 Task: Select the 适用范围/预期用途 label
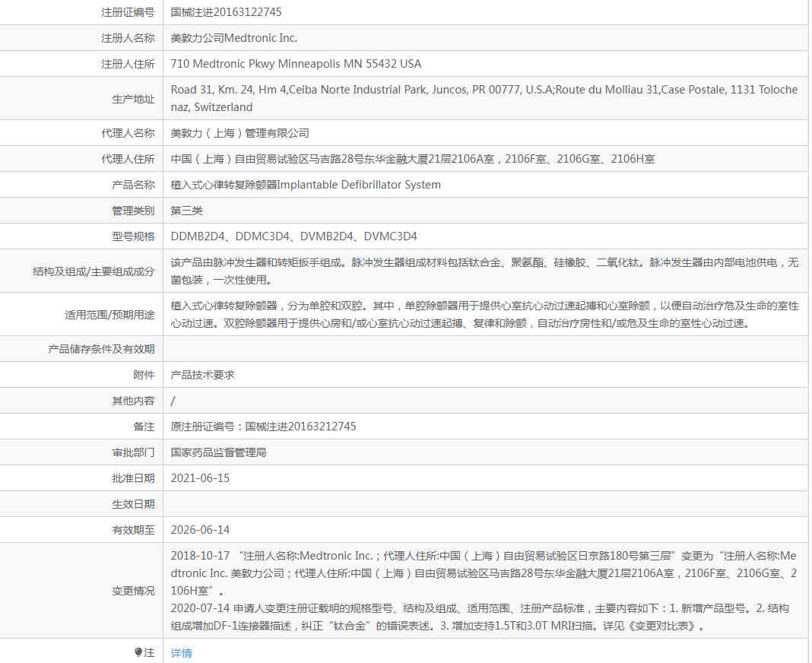click(x=109, y=315)
